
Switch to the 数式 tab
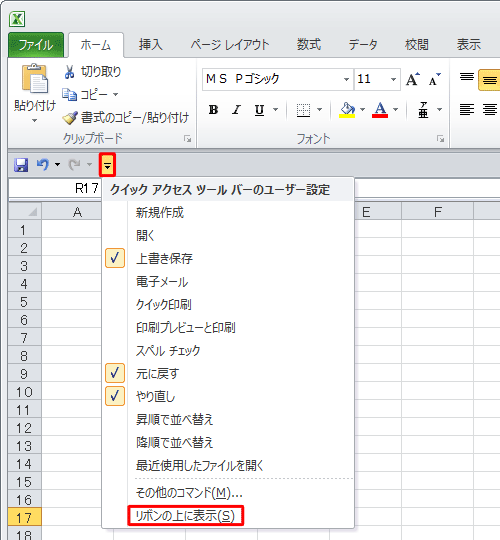pyautogui.click(x=309, y=45)
